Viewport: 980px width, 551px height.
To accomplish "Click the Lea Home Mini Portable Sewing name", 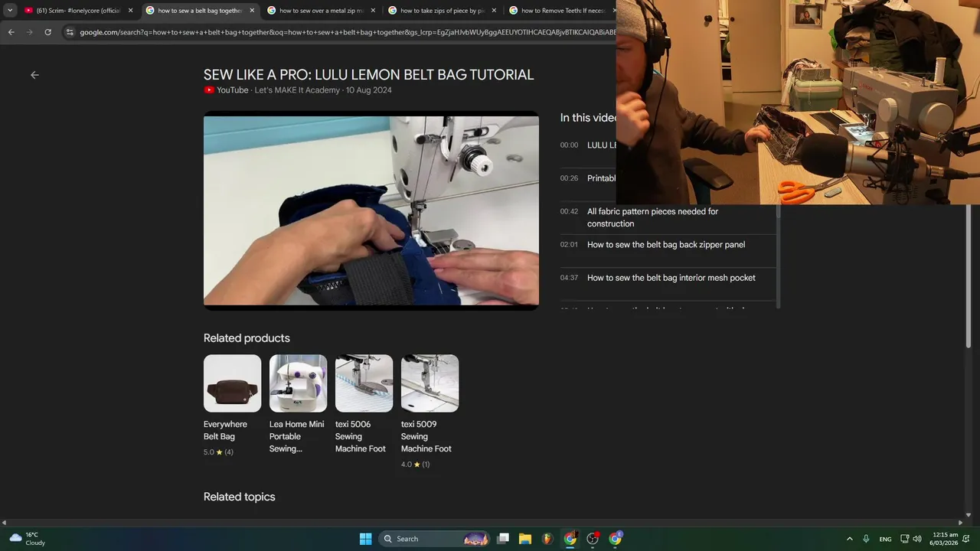I will 296,436.
